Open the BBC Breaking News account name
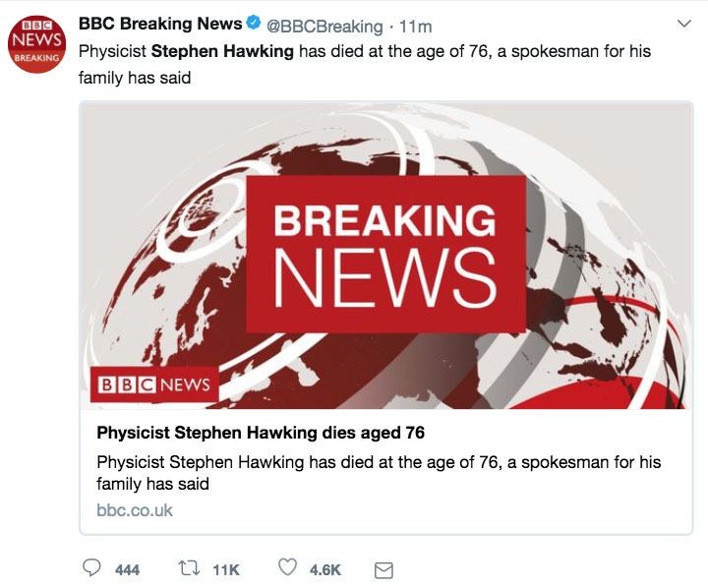 [x=159, y=24]
